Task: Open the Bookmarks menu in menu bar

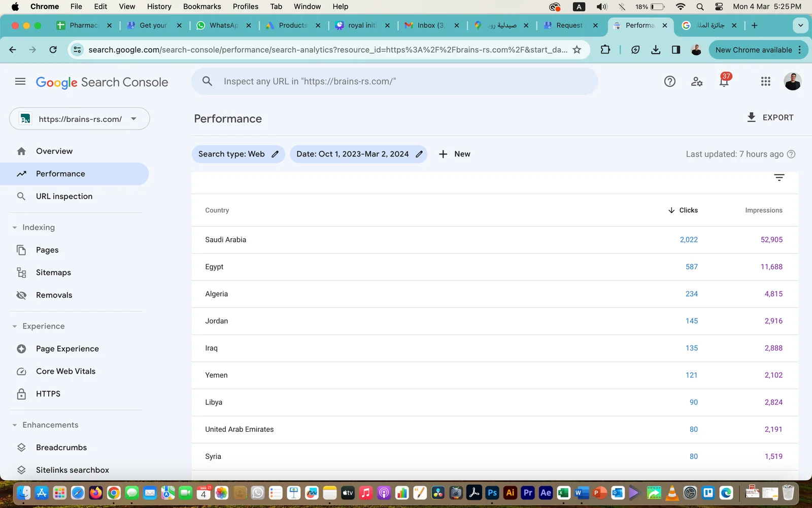Action: (x=202, y=7)
